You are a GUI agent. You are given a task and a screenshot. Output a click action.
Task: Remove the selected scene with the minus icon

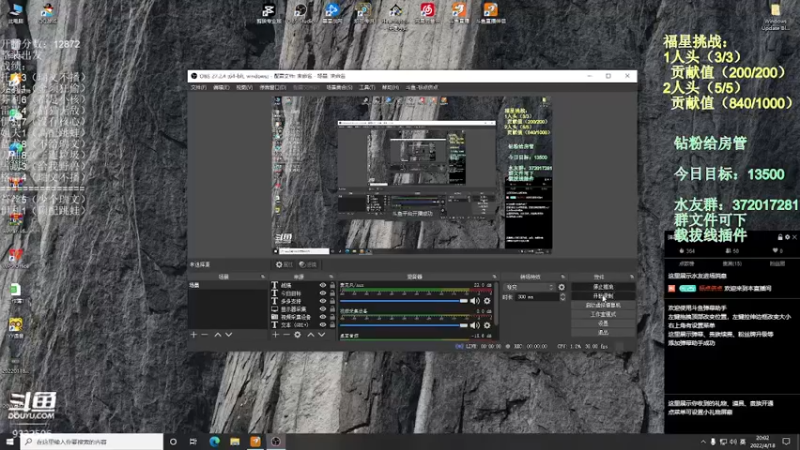tap(205, 335)
